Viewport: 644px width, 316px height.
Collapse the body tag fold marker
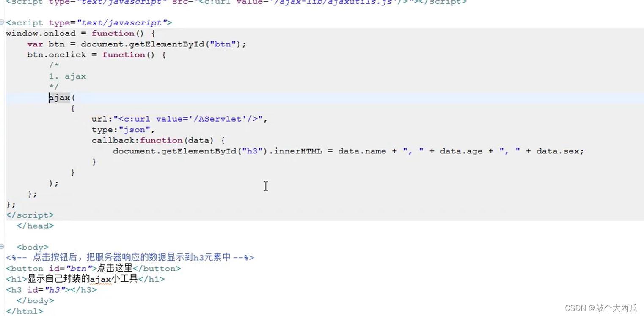[2, 247]
